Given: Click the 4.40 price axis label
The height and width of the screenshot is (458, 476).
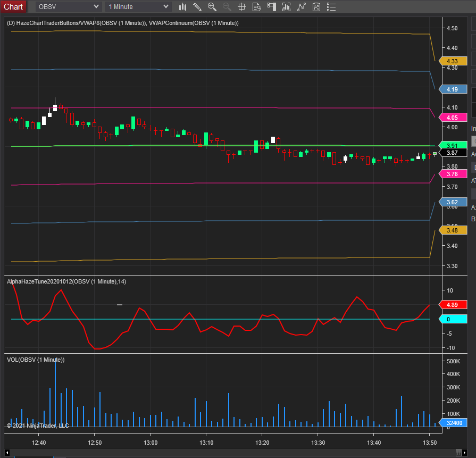Looking at the screenshot, I should click(452, 48).
